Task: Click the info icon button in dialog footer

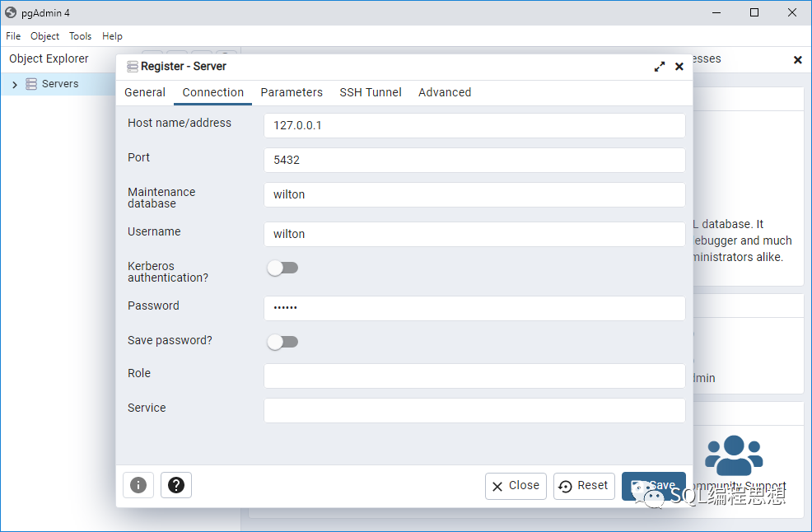Action: point(138,485)
